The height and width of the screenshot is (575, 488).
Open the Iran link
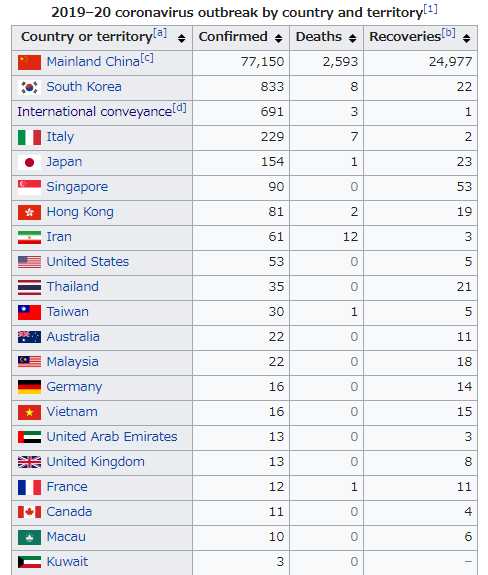59,237
